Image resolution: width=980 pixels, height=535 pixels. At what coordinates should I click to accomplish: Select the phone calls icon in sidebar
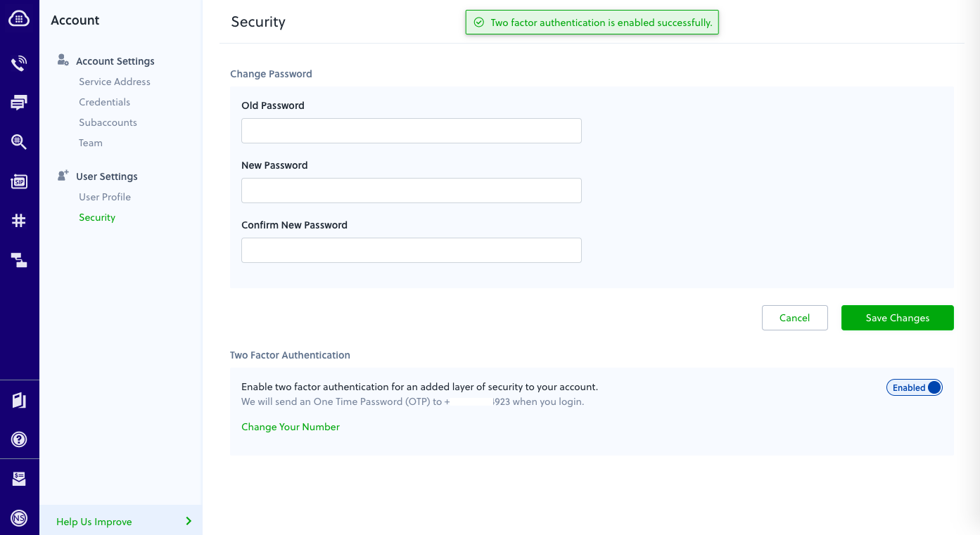tap(19, 63)
